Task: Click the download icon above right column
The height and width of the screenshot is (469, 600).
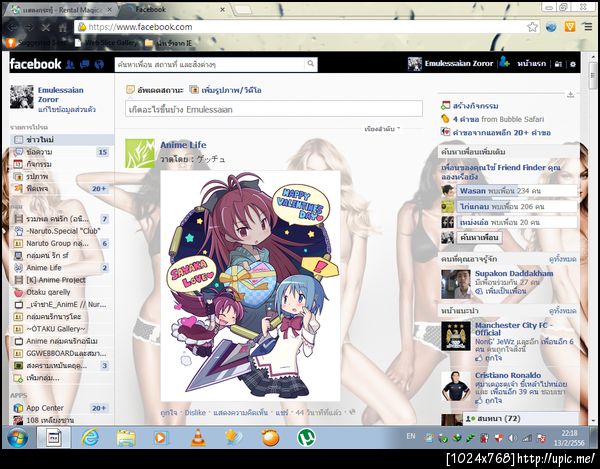Action: [x=571, y=94]
